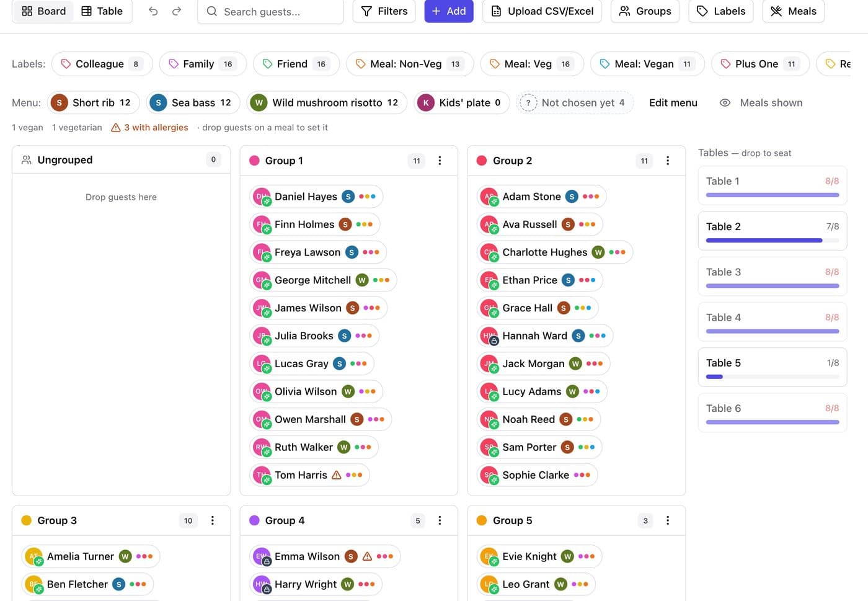Open the Group 1 three-dot menu
868x601 pixels.
440,161
